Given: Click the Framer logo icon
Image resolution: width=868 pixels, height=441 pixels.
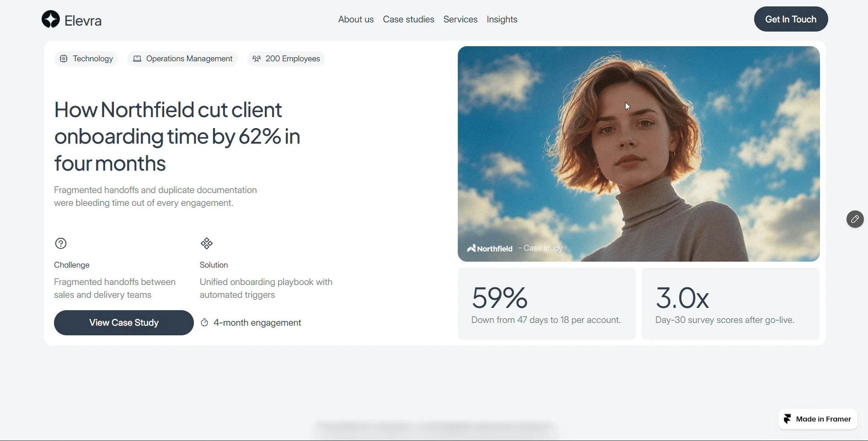Looking at the screenshot, I should click(788, 419).
